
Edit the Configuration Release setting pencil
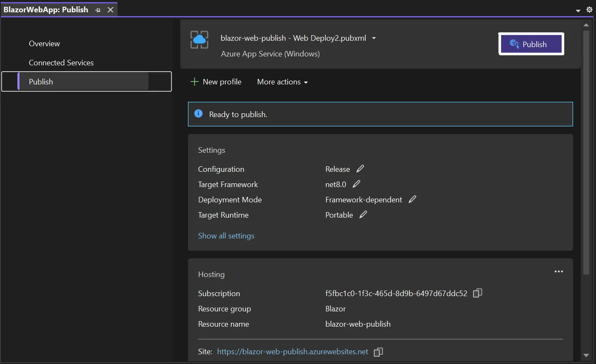360,169
